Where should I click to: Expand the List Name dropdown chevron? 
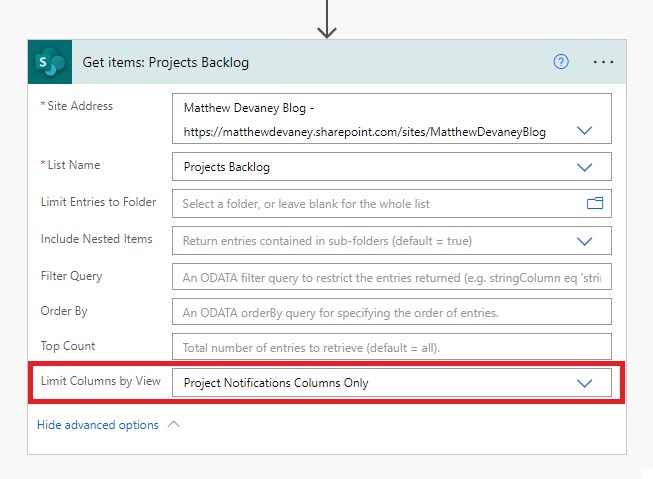coord(584,167)
